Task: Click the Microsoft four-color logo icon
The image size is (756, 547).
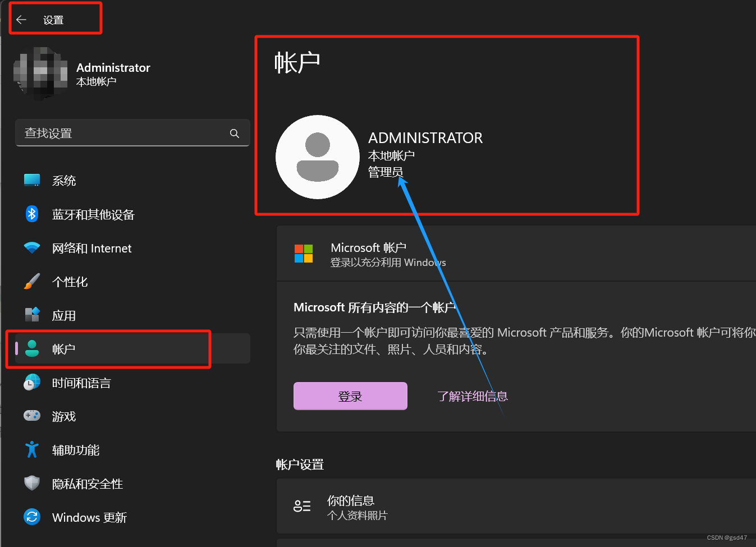Action: [304, 254]
